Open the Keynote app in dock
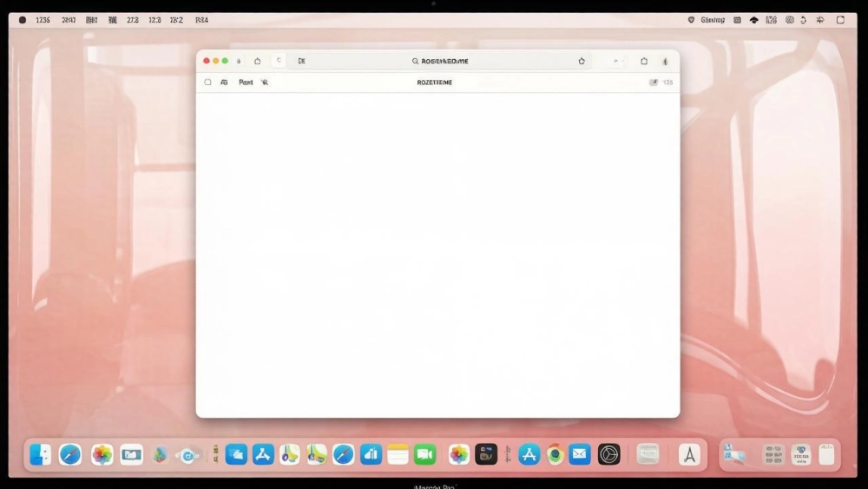The width and height of the screenshot is (868, 489). tap(371, 453)
